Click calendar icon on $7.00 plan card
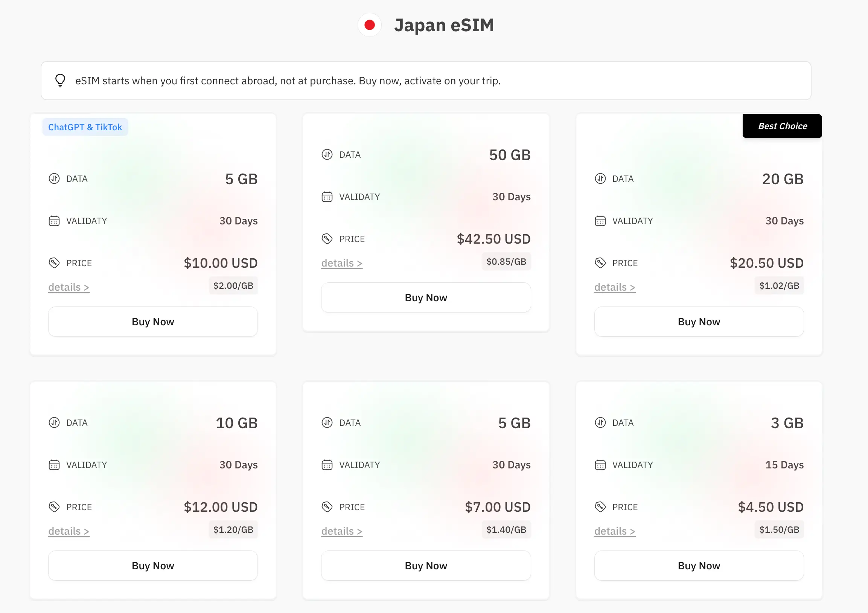868x613 pixels. (327, 465)
